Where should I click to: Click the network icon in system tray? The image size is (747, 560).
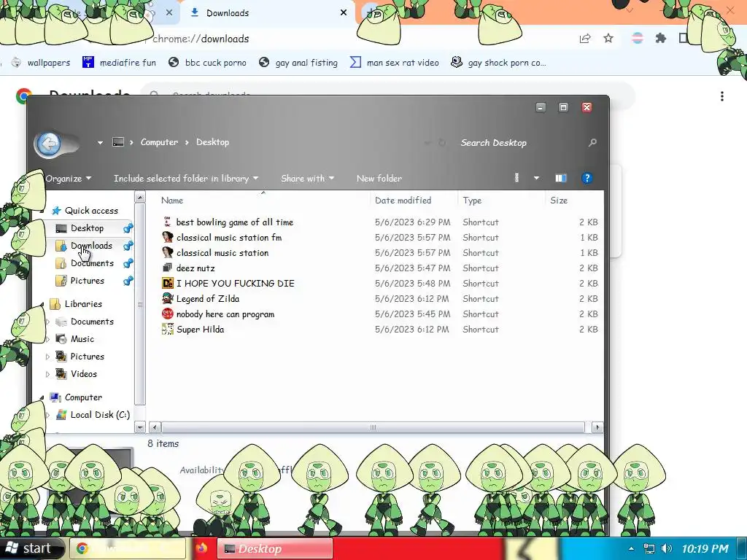[x=649, y=548]
